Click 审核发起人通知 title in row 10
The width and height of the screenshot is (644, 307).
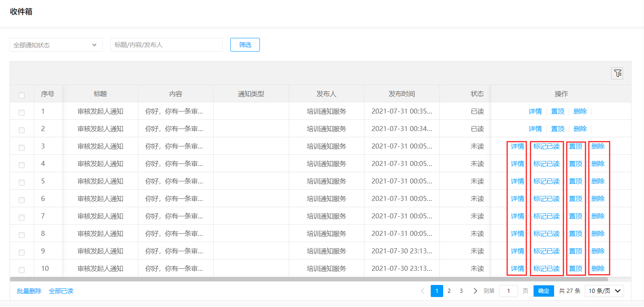pyautogui.click(x=100, y=268)
